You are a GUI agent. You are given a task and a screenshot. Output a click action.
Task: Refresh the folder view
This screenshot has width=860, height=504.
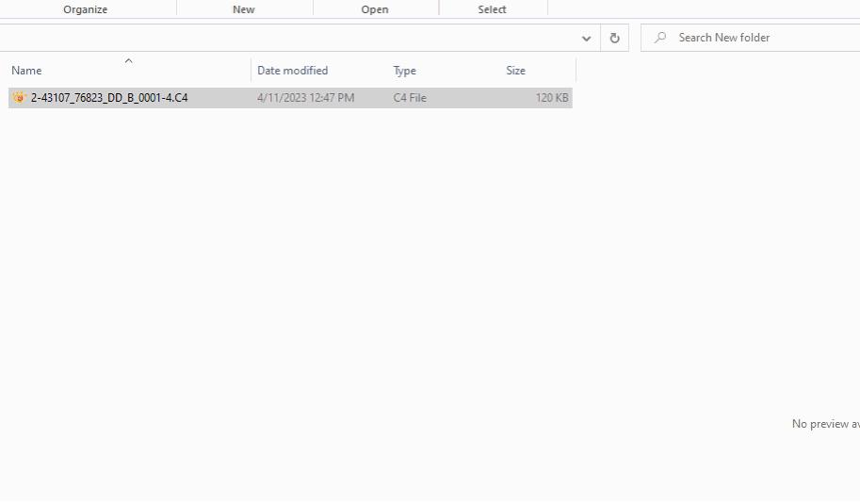point(614,38)
